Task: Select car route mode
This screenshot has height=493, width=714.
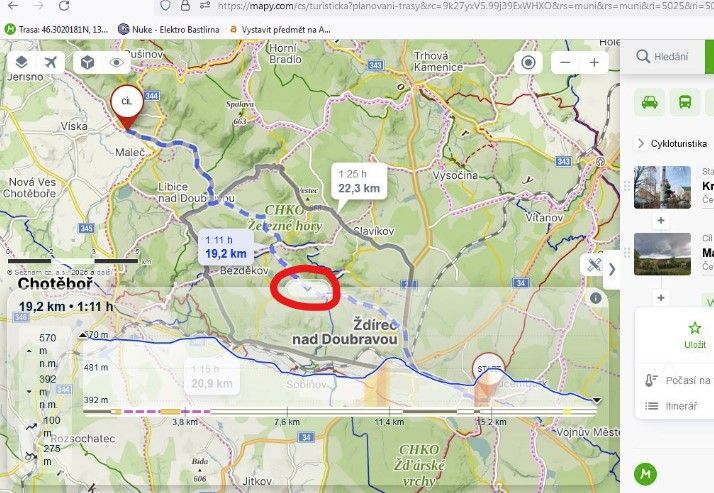Action: pyautogui.click(x=649, y=102)
